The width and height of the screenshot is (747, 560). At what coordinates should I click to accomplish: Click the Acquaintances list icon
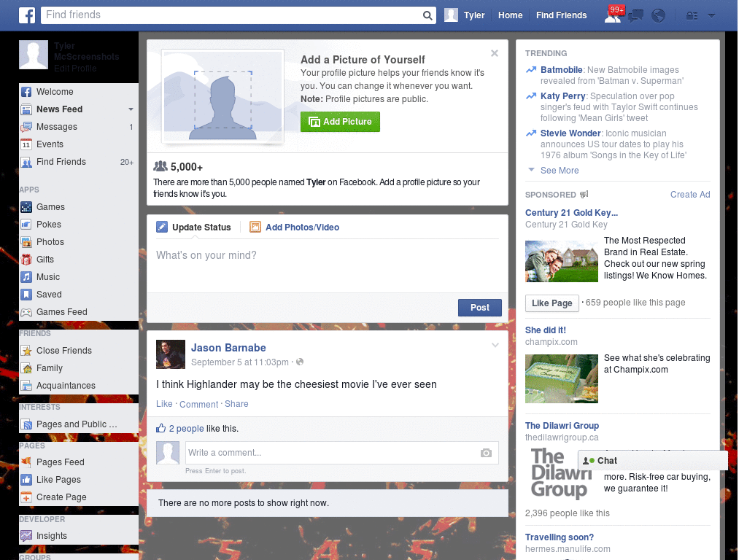(26, 386)
